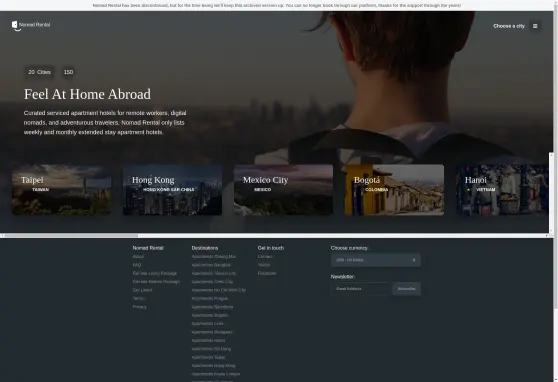Image resolution: width=558 pixels, height=382 pixels.
Task: Open the Bogotá city card
Action: (x=395, y=190)
